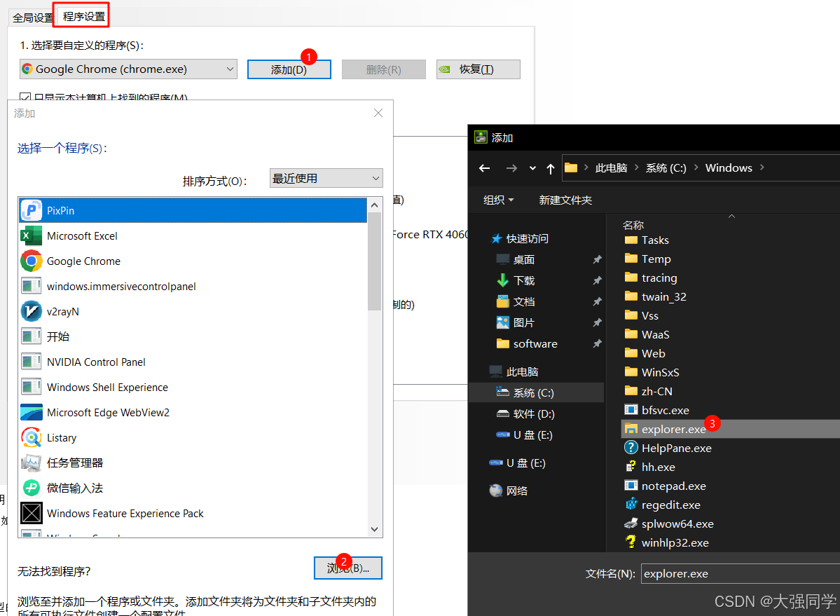Image resolution: width=840 pixels, height=616 pixels.
Task: Expand chevron after 此电脑 in address bar
Action: pyautogui.click(x=636, y=167)
